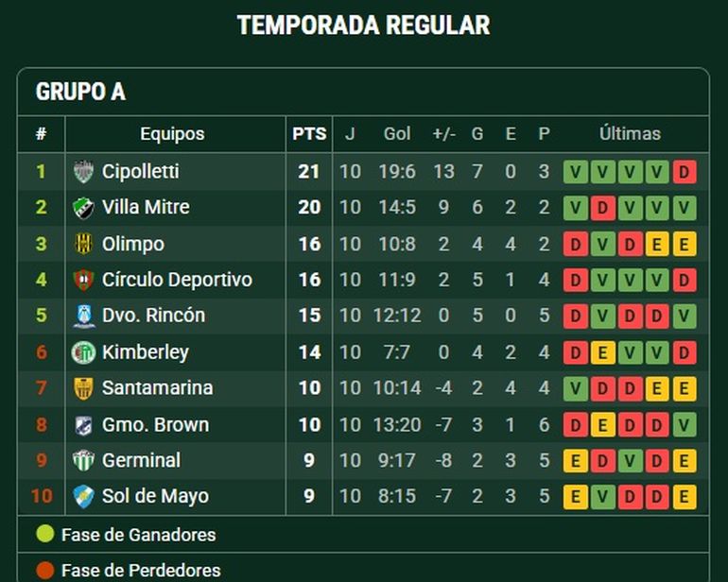Click Cipolletti's red D last result badge
The image size is (728, 582).
[684, 172]
